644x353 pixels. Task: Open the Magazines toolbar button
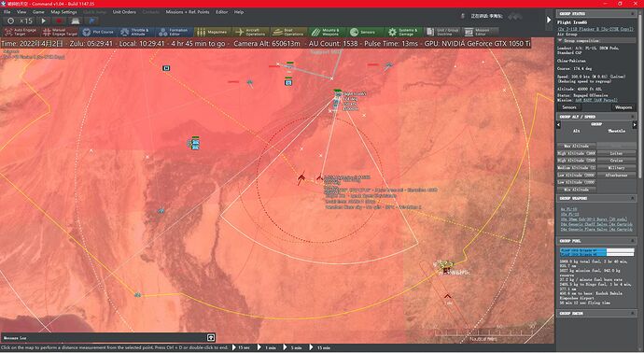[213, 32]
